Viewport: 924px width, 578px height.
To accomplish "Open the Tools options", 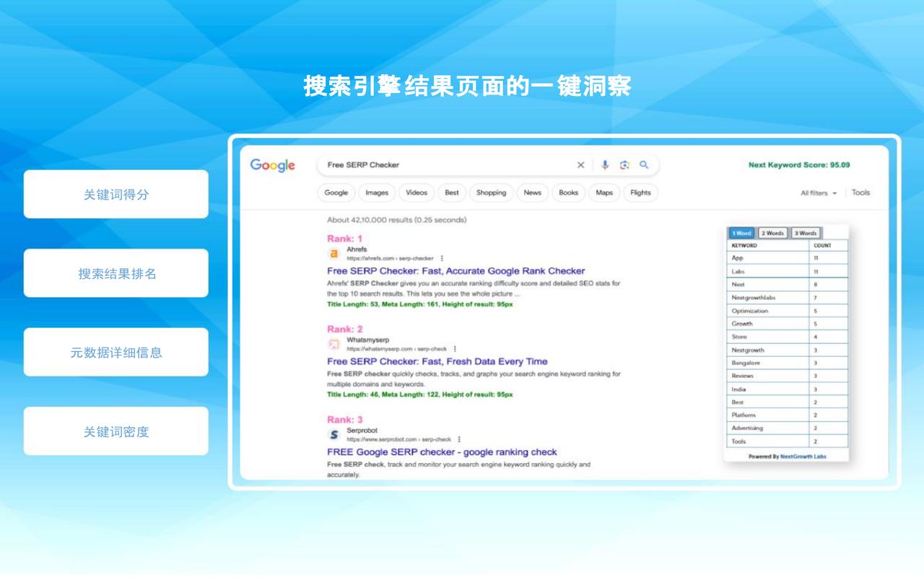I will (860, 192).
